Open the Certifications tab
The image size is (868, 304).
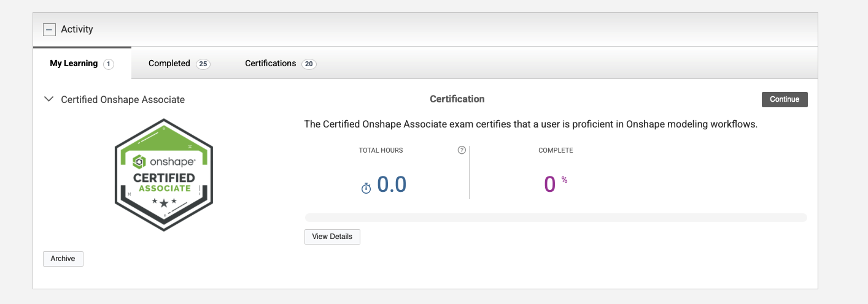coord(281,63)
